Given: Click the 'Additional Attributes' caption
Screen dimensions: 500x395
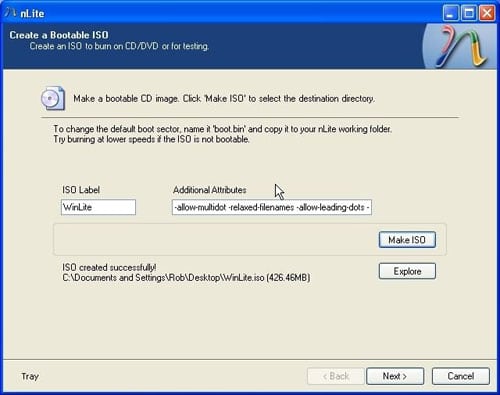Looking at the screenshot, I should 210,190.
